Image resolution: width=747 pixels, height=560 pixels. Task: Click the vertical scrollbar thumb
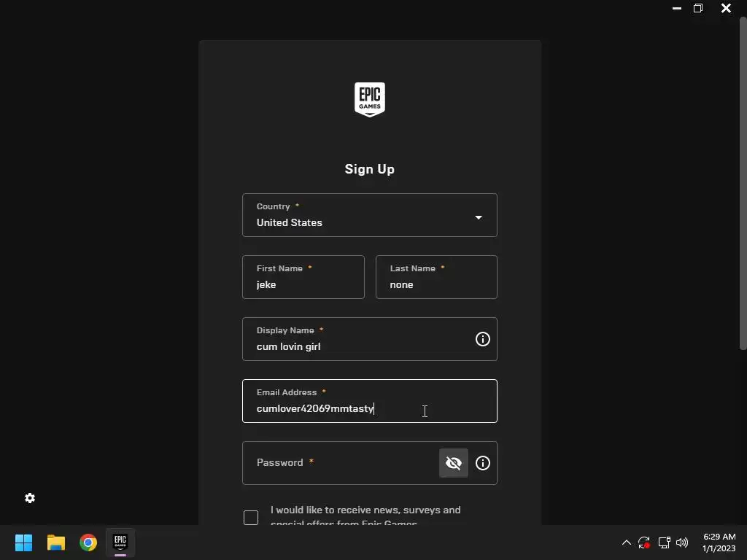[x=743, y=183]
